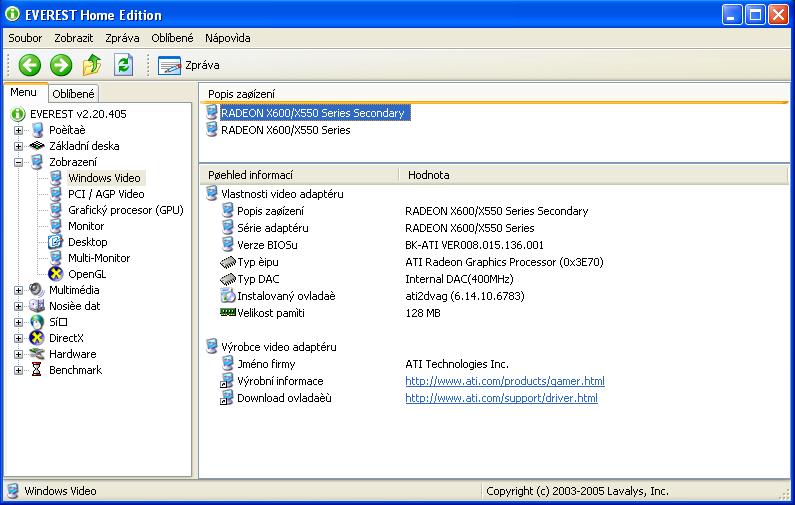Click the Download ovladaèù shortcut icon

(227, 398)
